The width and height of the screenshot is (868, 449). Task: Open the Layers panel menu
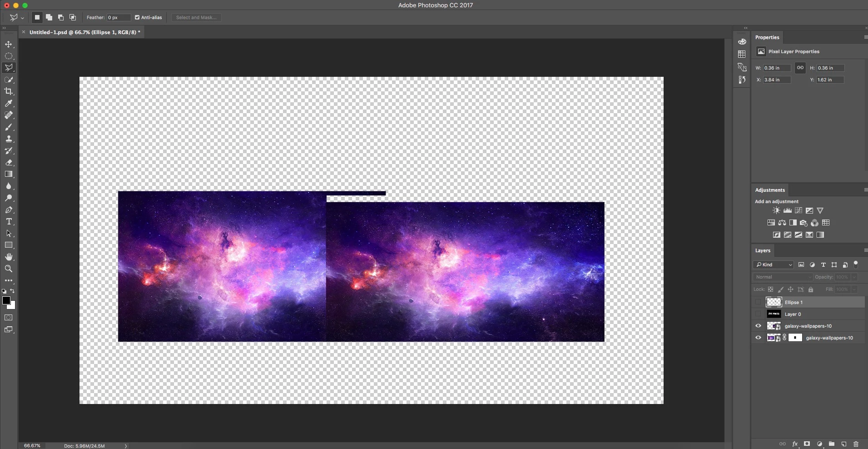point(865,250)
